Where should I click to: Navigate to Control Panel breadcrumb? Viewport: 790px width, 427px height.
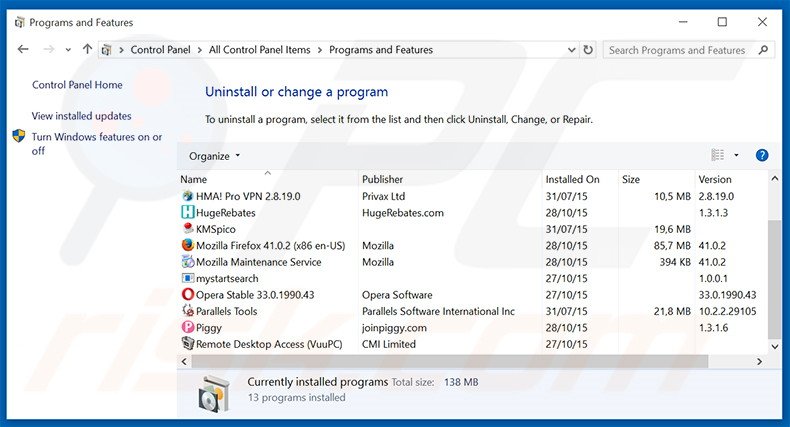pyautogui.click(x=160, y=50)
